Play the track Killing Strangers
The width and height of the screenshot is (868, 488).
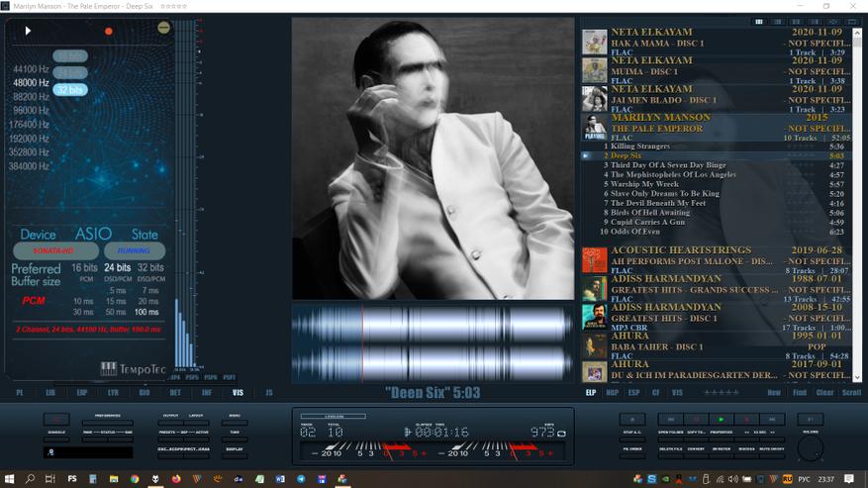pyautogui.click(x=640, y=146)
